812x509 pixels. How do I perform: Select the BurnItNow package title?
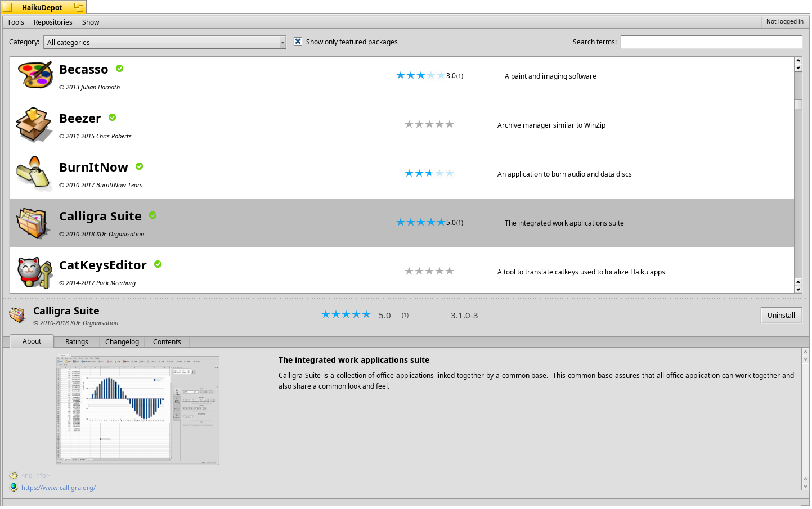coord(94,168)
